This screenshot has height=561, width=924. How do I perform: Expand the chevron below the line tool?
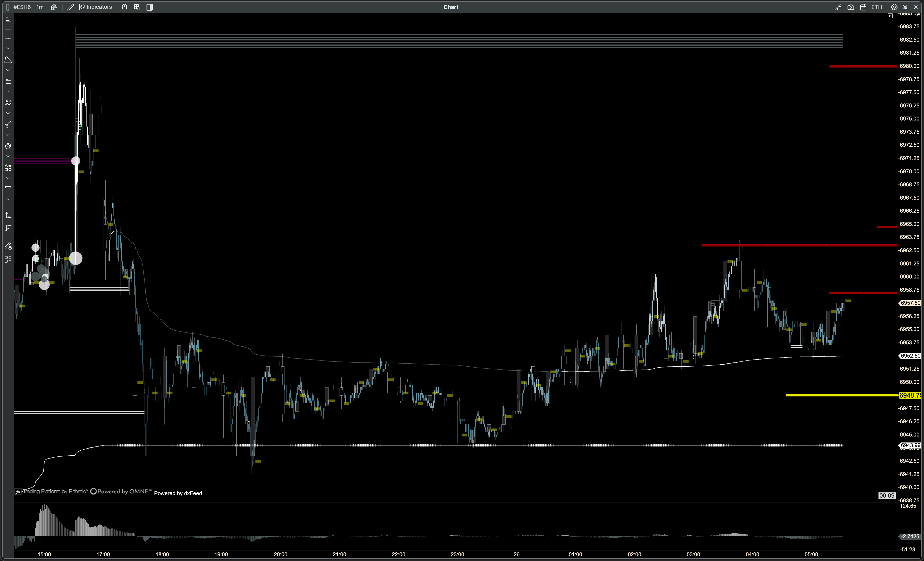[8, 49]
